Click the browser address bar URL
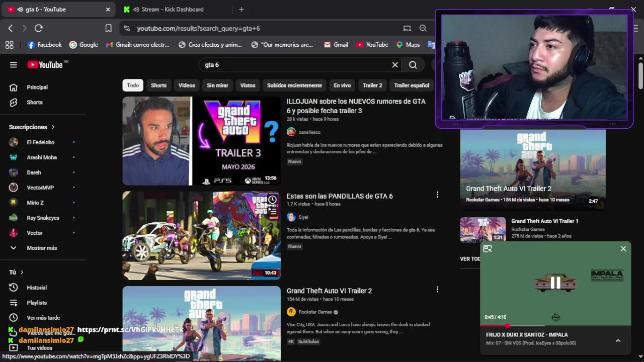Screen dimensions: 644x362 pos(198,28)
